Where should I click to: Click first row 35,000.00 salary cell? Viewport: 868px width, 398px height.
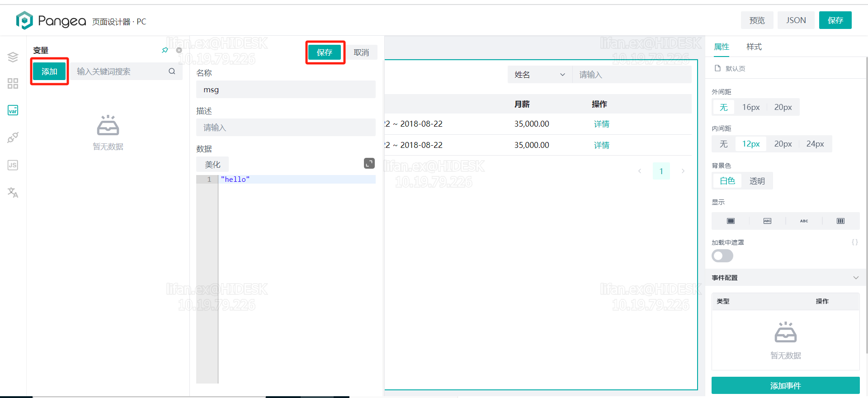coord(532,124)
